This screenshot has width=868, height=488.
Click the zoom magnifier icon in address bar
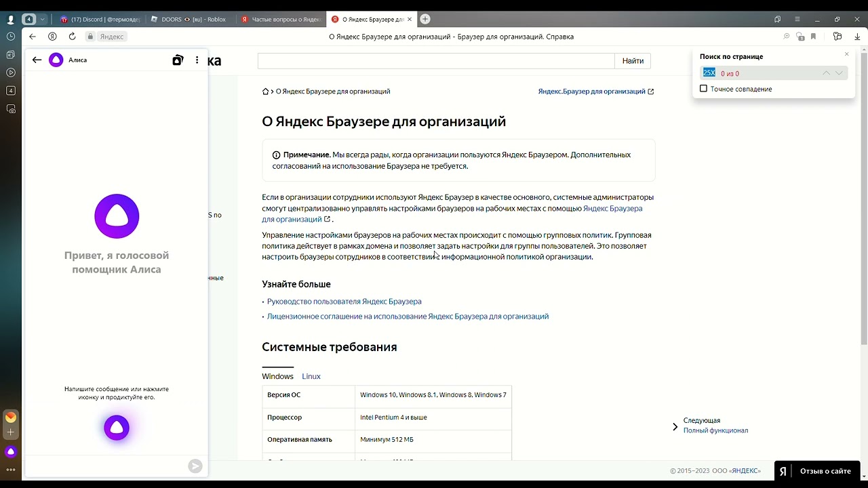tap(787, 37)
